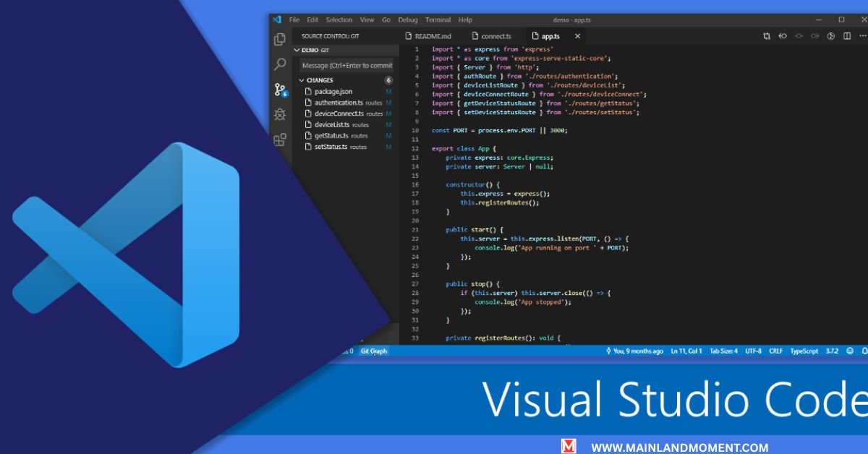
Task: Click the open changes compare icon
Action: pyautogui.click(x=767, y=35)
